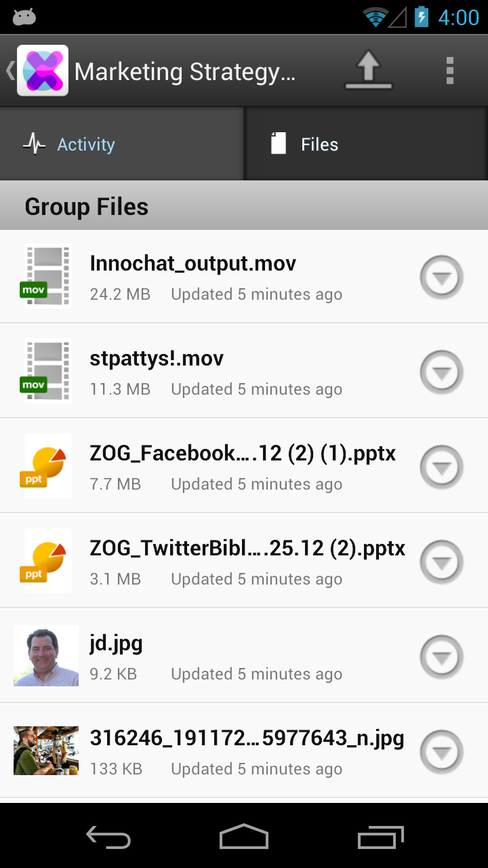Open dropdown for ZOG_Facebook pptx file
Screen dimensions: 488x868
pyautogui.click(x=441, y=467)
